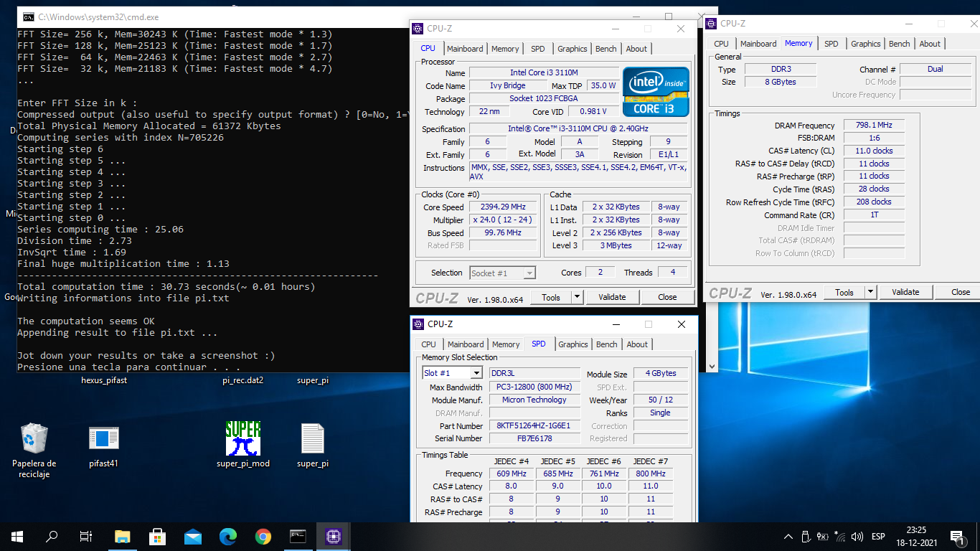
Task: Open Bench tab in Memory Slot Selection window
Action: click(607, 344)
